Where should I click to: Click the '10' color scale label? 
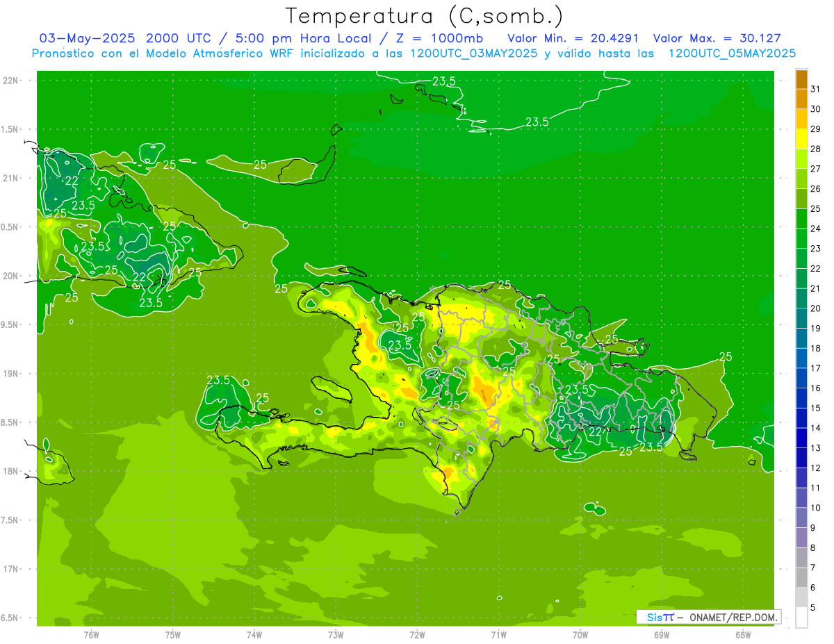(x=815, y=508)
